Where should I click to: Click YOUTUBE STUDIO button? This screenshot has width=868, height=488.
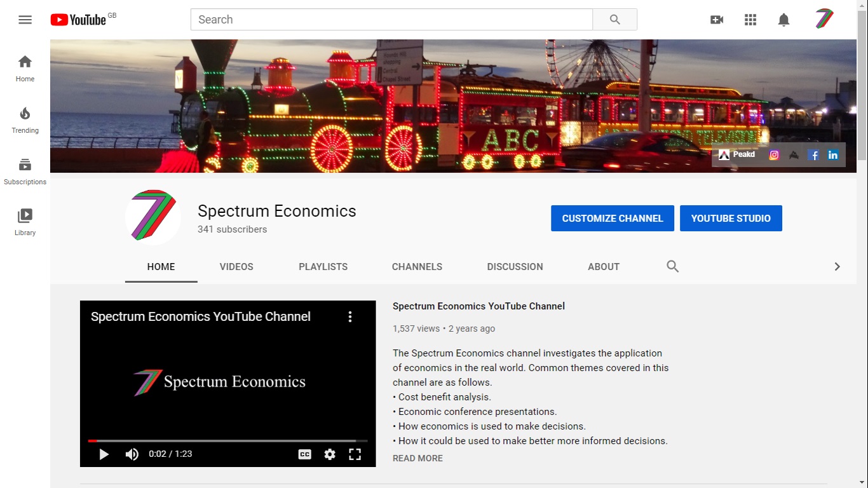tap(731, 219)
